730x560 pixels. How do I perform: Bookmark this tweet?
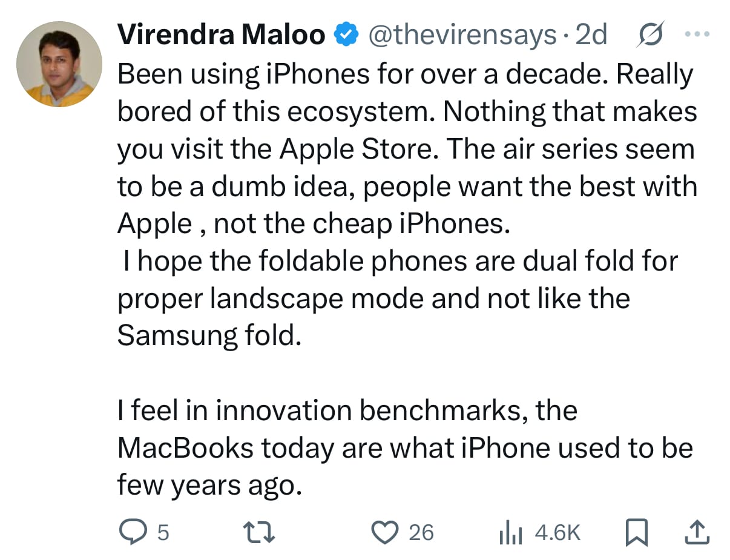click(635, 533)
